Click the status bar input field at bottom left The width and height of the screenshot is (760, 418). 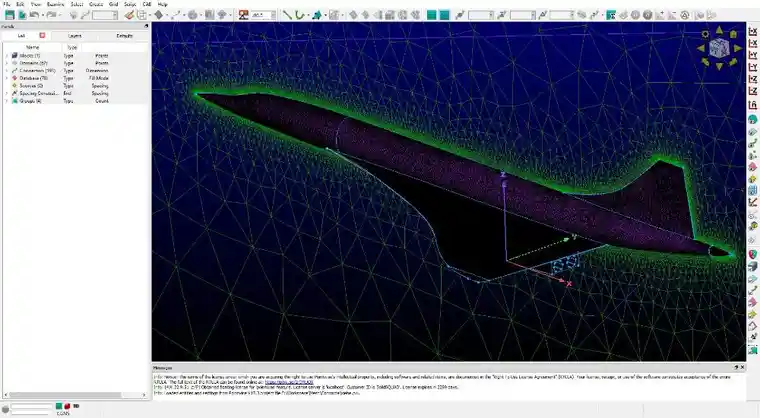[x=32, y=406]
